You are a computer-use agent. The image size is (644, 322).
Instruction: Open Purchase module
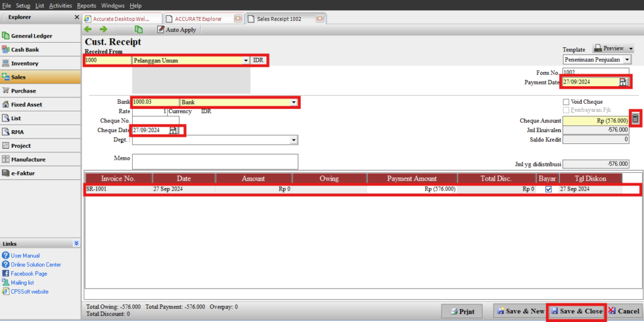(40, 91)
